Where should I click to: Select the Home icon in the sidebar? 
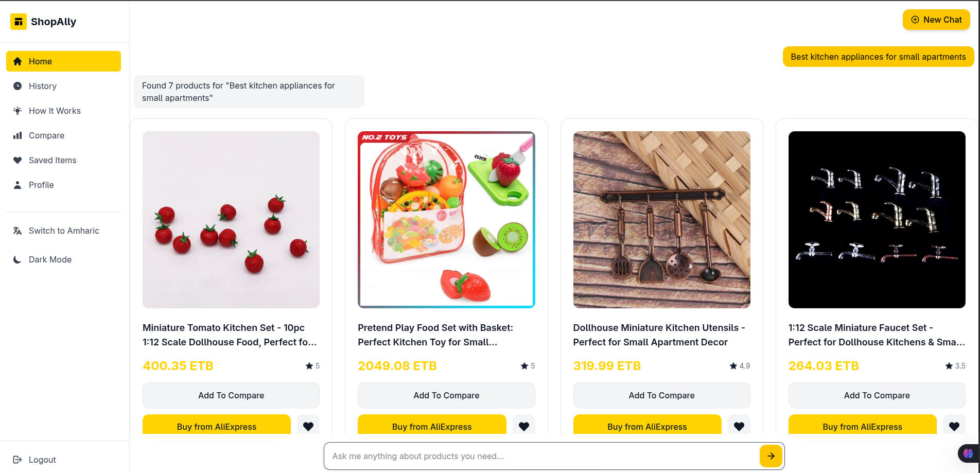[x=17, y=61]
